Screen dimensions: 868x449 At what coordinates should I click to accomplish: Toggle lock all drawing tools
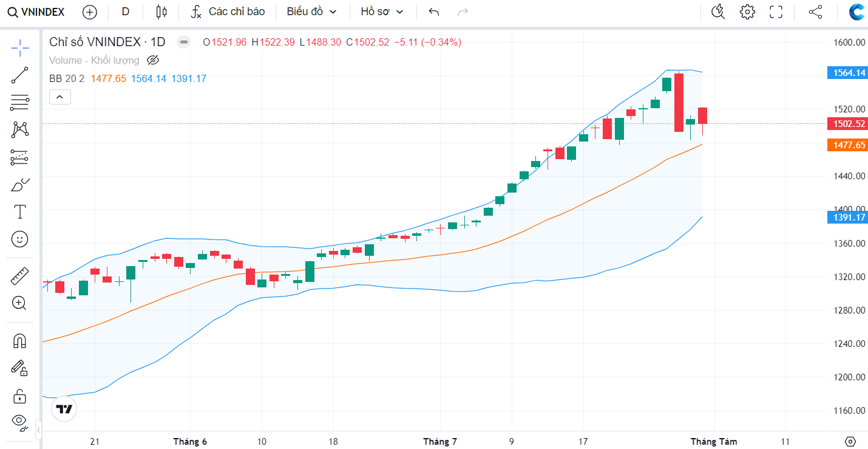[x=20, y=396]
